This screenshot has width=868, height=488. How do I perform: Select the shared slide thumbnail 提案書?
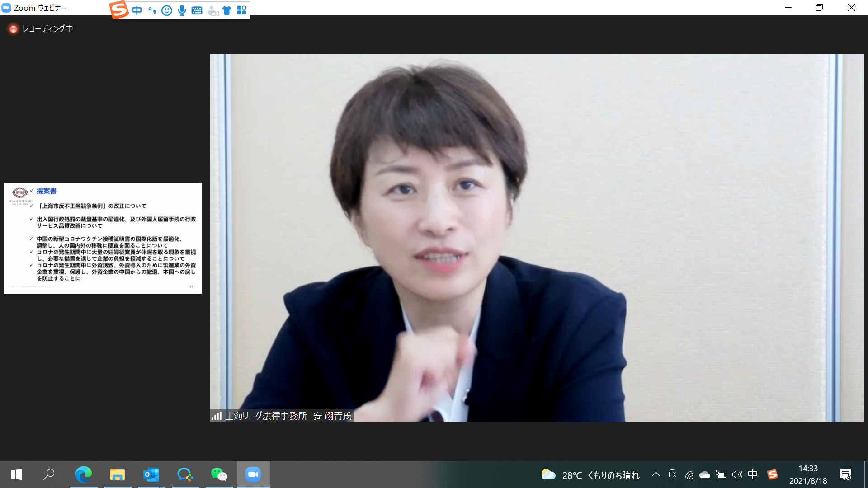103,238
